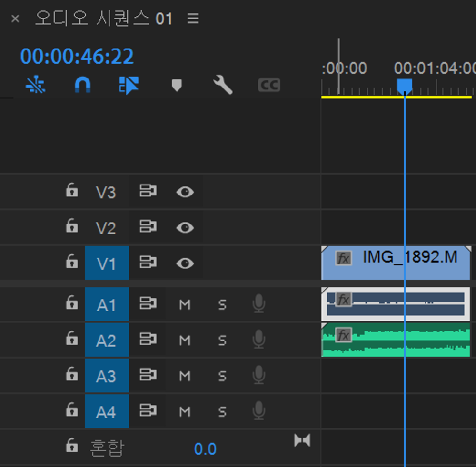Target the V2 track label
Viewport: 476px width, 467px height.
(106, 228)
